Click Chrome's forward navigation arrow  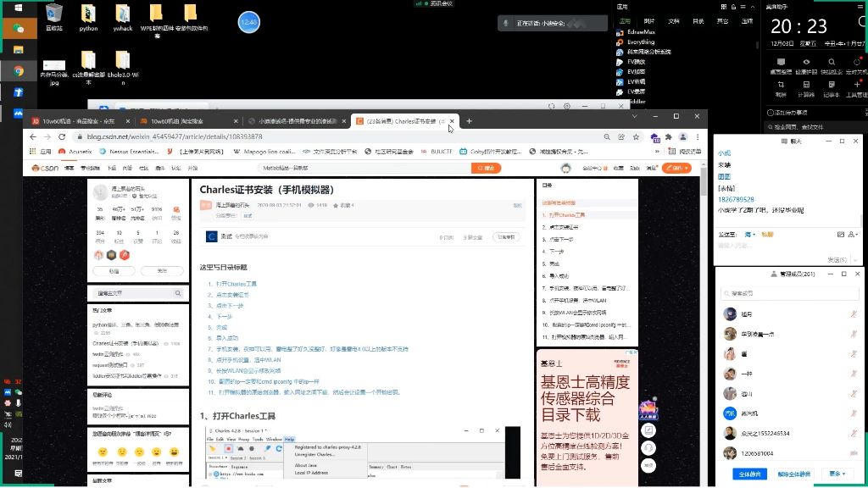pyautogui.click(x=47, y=136)
